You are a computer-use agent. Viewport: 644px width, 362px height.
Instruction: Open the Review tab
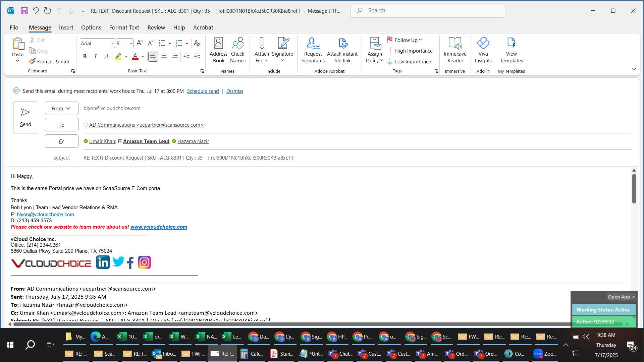pos(156,27)
